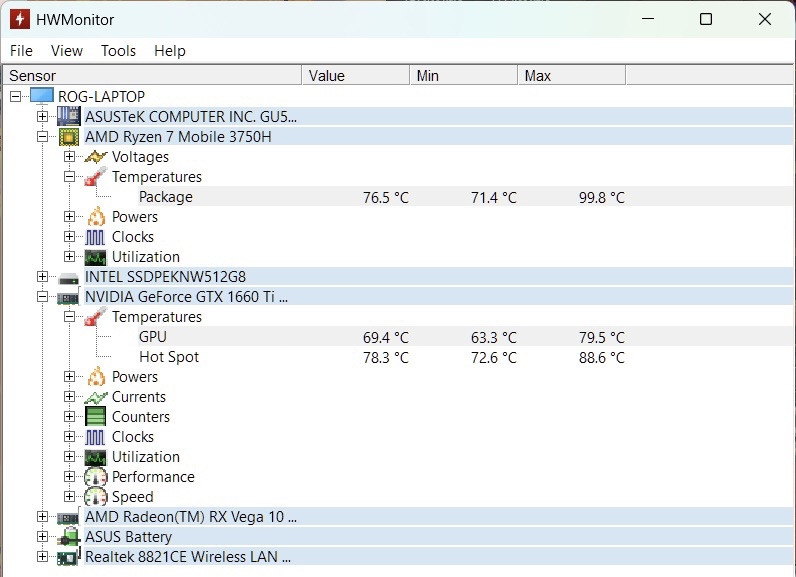Click the Ryzen Voltages lightning icon
Image resolution: width=796 pixels, height=577 pixels.
point(95,157)
